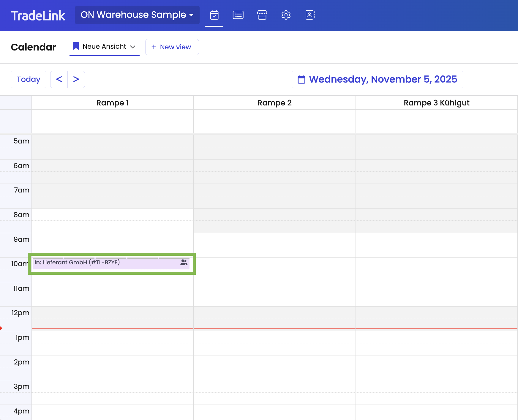Go to the previous day arrow
The height and width of the screenshot is (420, 518).
pos(59,79)
